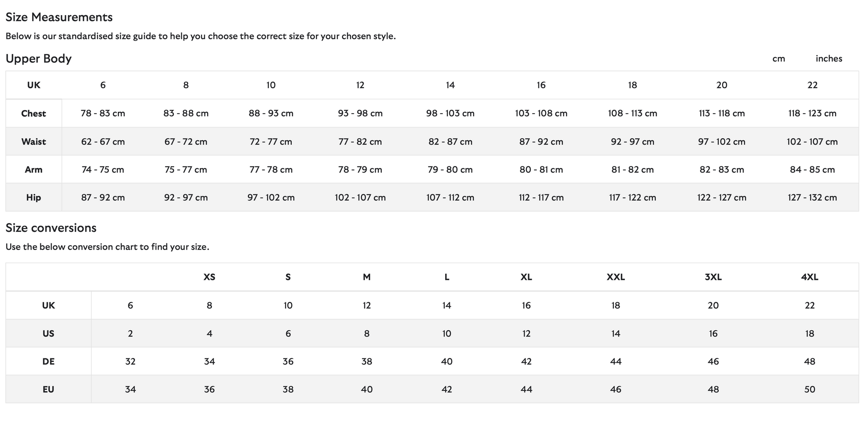This screenshot has width=868, height=423.
Task: Select the Arm row label
Action: [33, 169]
